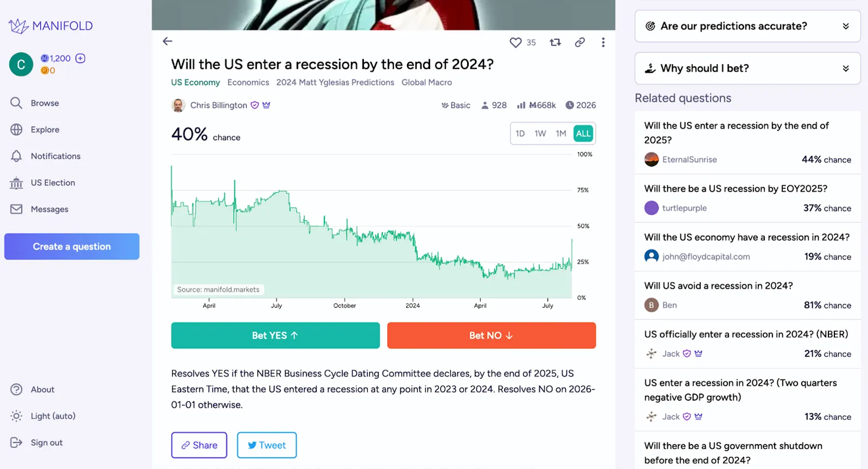Click the Bet YES button
The height and width of the screenshot is (469, 868).
276,336
